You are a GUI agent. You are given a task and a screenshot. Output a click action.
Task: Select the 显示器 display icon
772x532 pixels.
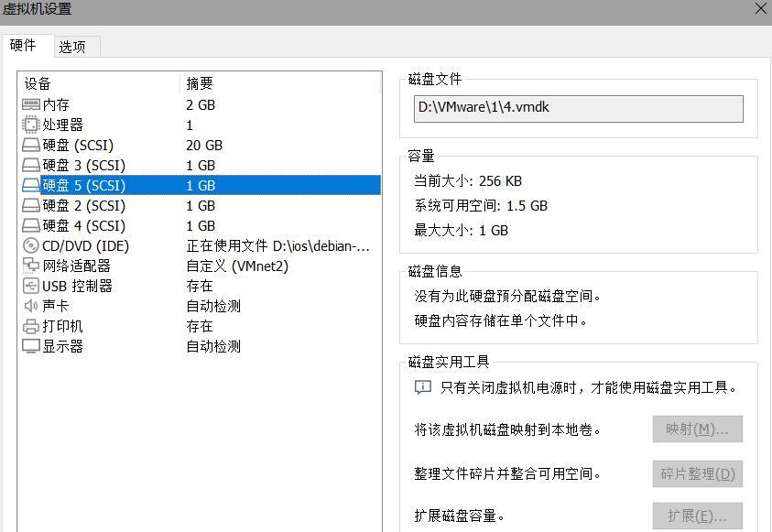pos(30,346)
